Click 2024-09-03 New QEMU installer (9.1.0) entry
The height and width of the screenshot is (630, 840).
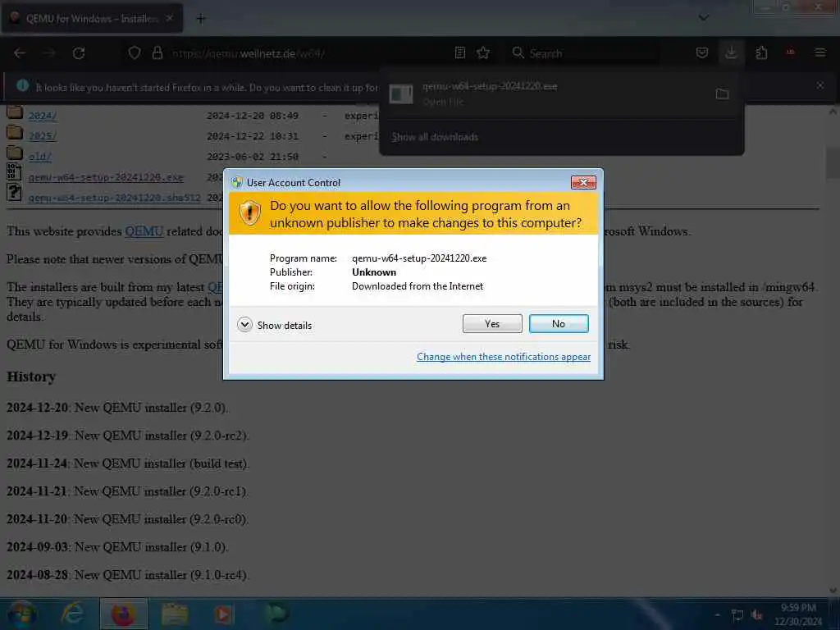click(x=117, y=547)
